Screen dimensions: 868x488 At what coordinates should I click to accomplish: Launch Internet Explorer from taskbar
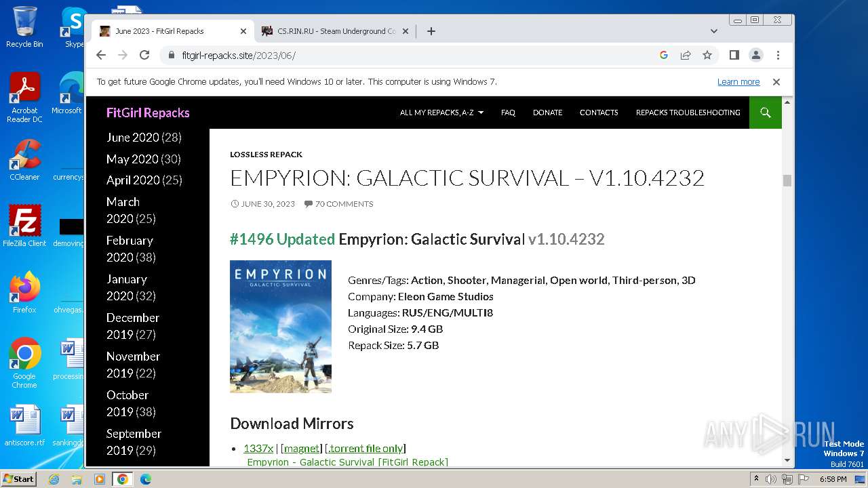pos(54,479)
